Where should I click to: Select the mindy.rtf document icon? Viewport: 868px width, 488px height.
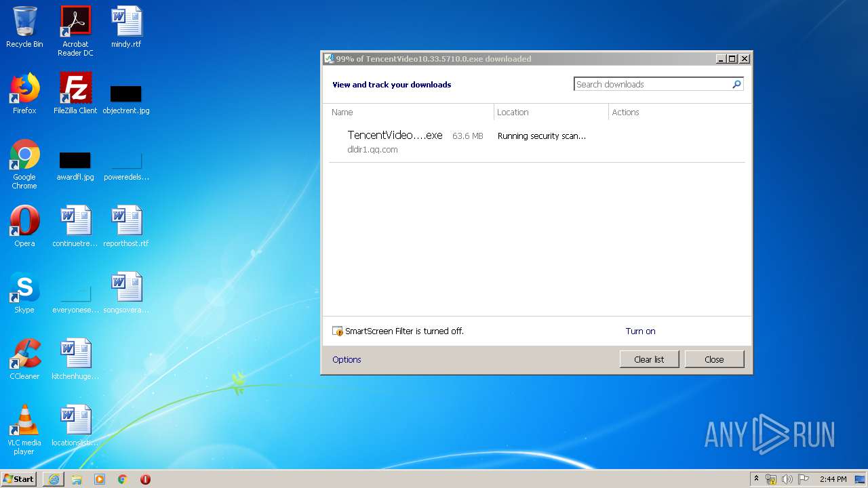126,27
